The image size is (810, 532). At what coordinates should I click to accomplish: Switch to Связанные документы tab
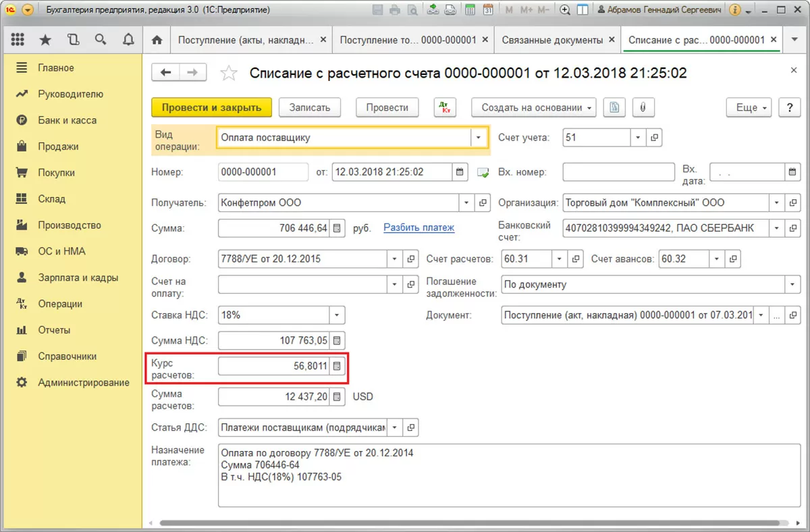(552, 40)
